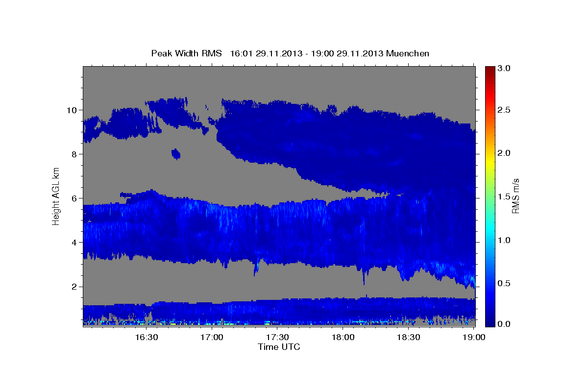588x392 pixels.
Task: Select the 'Muenchen' location text in the title
Action: click(x=408, y=53)
